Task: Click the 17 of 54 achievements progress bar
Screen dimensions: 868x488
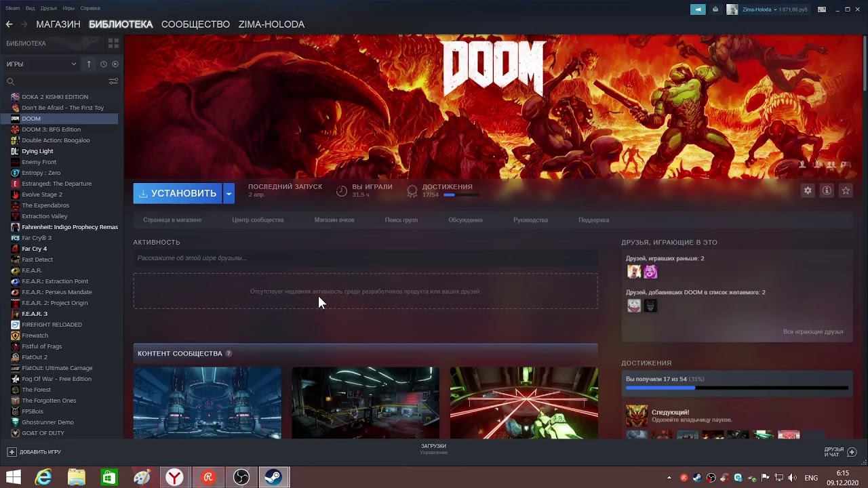Action: point(737,388)
